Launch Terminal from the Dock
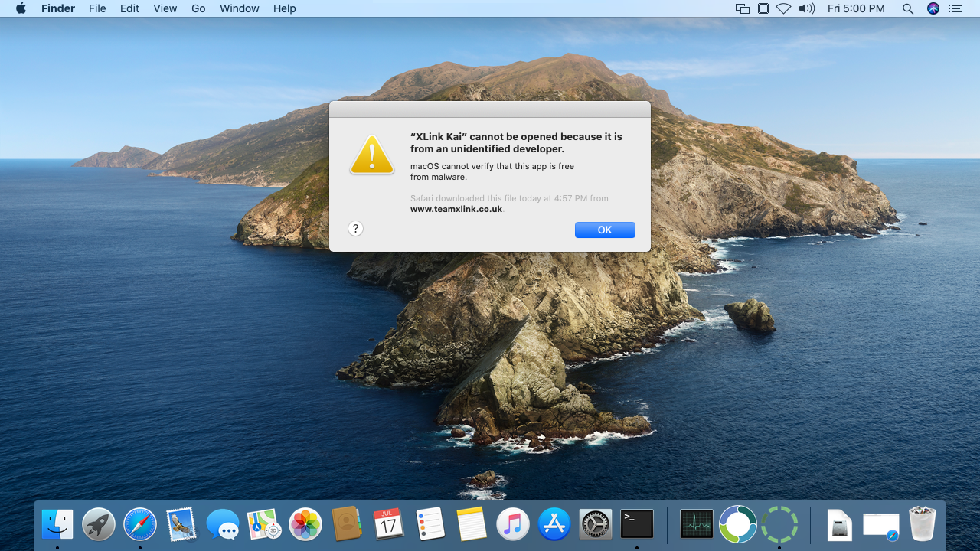Image resolution: width=980 pixels, height=551 pixels. click(637, 524)
